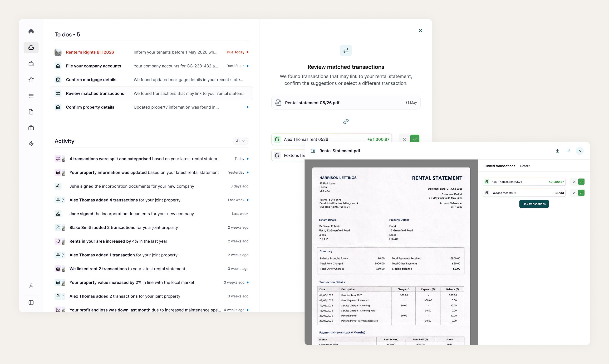
Task: Open the wallet icon in sidebar
Action: tap(31, 63)
